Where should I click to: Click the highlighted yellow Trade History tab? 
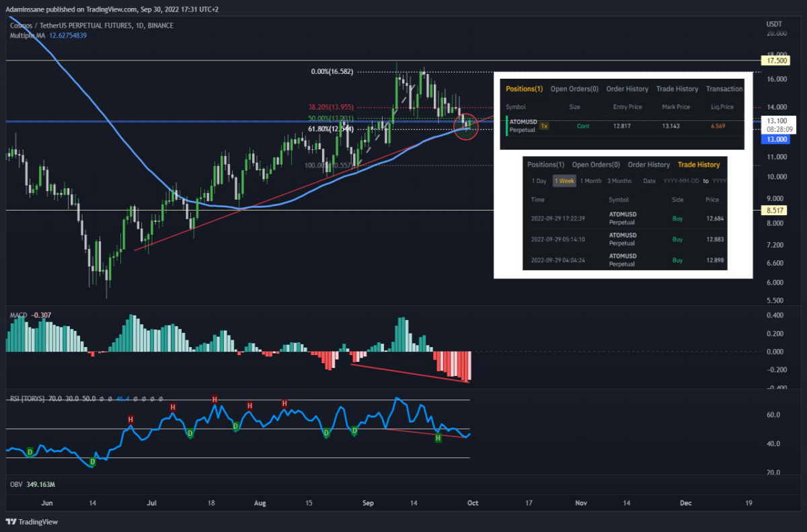coord(699,165)
